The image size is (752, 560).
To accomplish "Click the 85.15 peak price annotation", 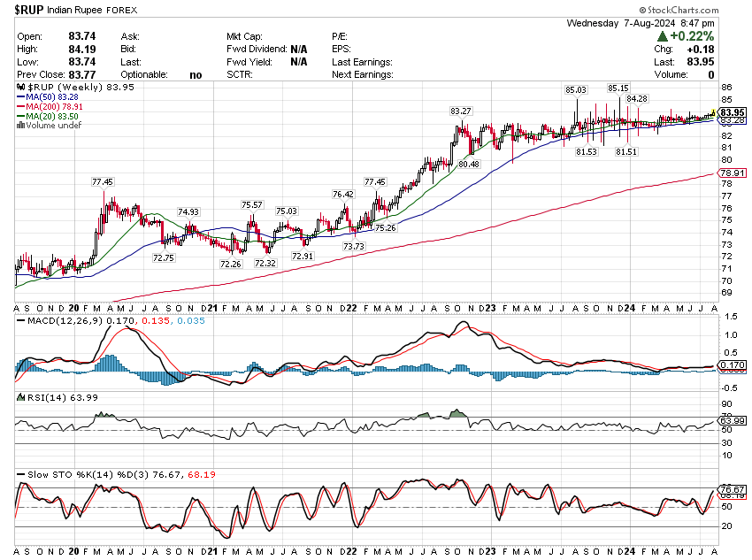I will coord(618,88).
